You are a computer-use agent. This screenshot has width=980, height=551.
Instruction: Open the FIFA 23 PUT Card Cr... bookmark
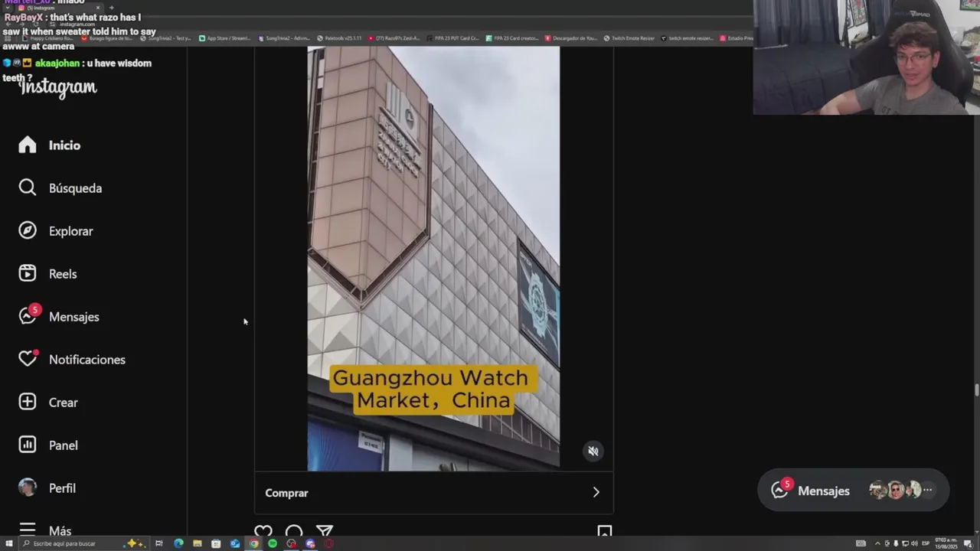point(454,38)
